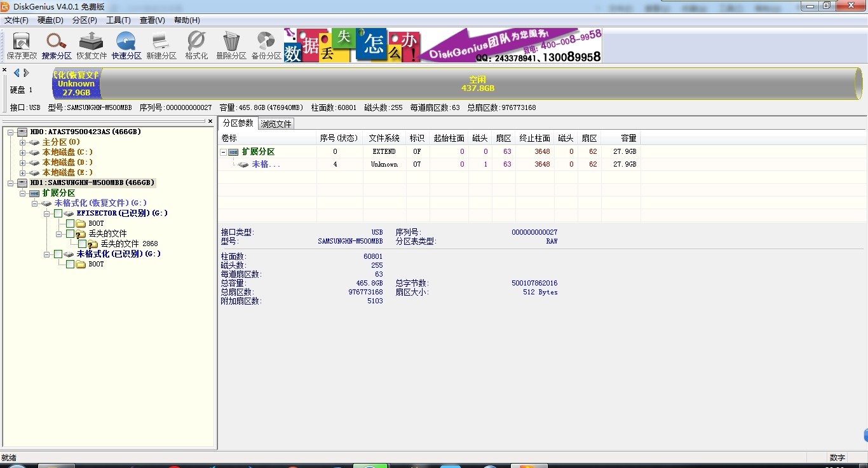Open the 文件(F) menu
868x468 pixels.
[x=17, y=20]
